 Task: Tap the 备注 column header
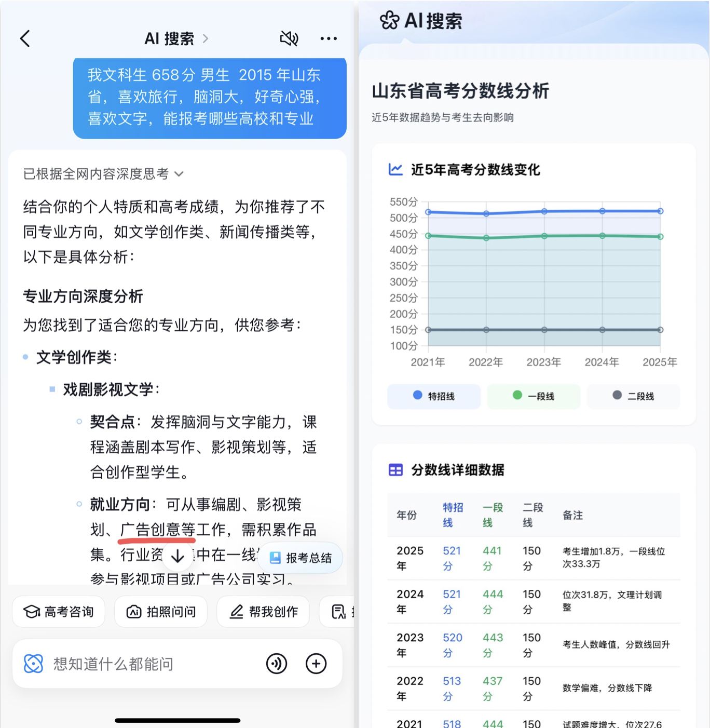point(573,515)
